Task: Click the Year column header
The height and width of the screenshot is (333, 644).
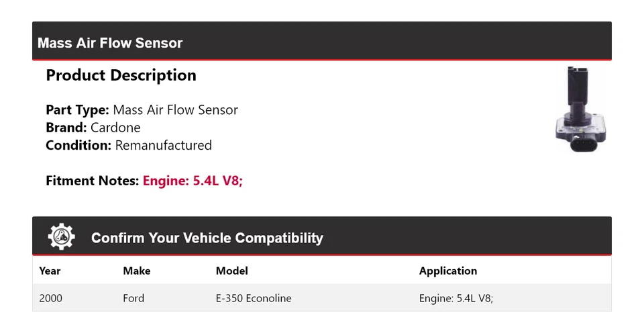Action: [x=50, y=271]
